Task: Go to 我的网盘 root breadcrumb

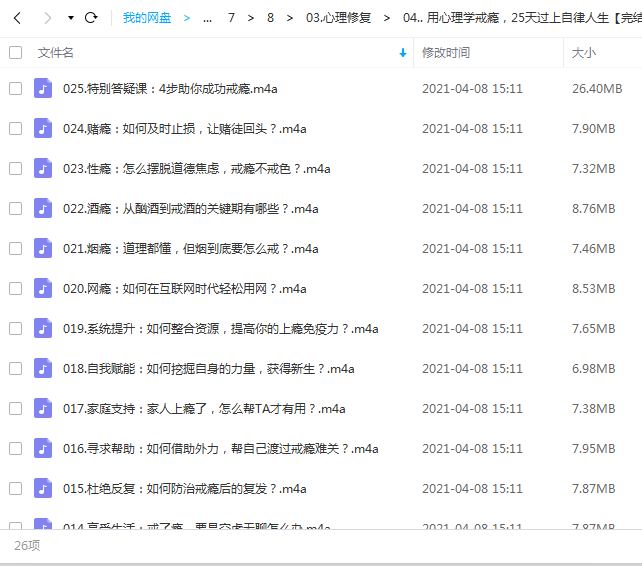Action: (x=147, y=18)
